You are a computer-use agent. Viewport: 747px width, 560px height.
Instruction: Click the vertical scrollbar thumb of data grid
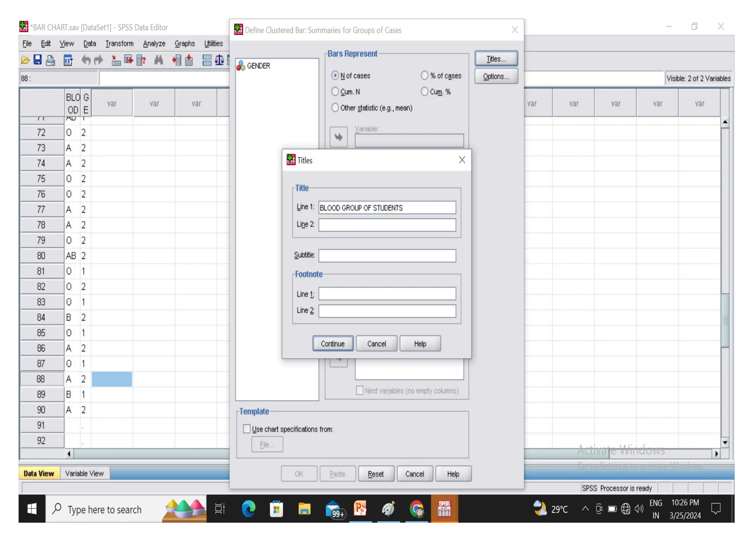(725, 320)
